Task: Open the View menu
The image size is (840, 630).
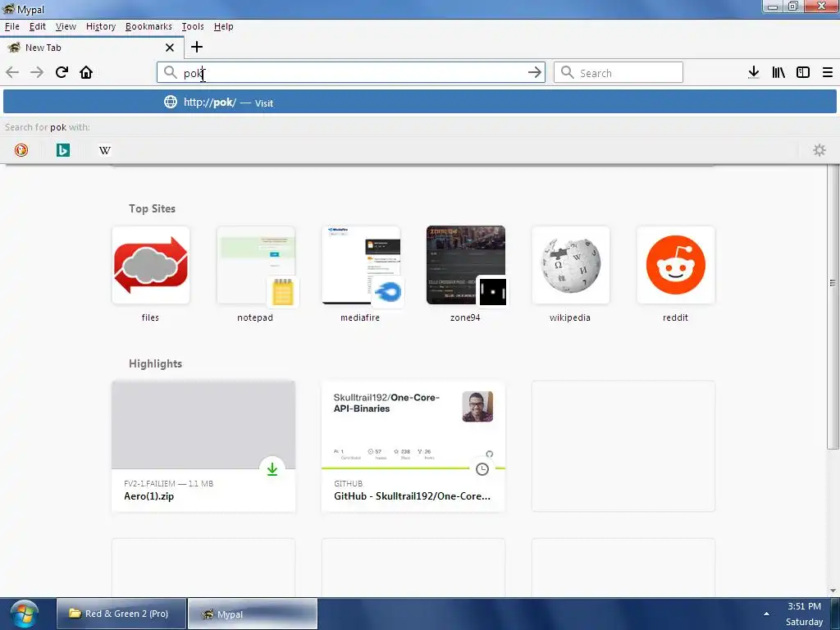Action: pyautogui.click(x=66, y=26)
